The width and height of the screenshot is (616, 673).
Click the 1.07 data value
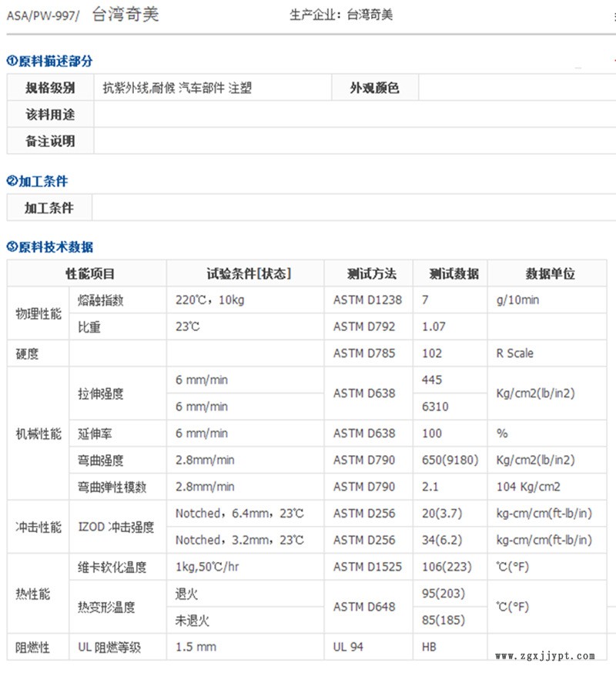(x=434, y=326)
